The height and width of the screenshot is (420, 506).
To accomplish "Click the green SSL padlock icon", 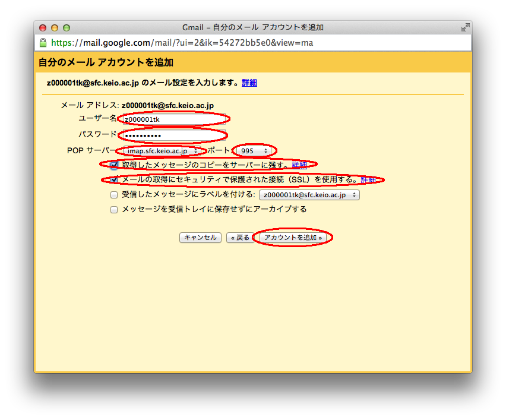I will click(43, 43).
